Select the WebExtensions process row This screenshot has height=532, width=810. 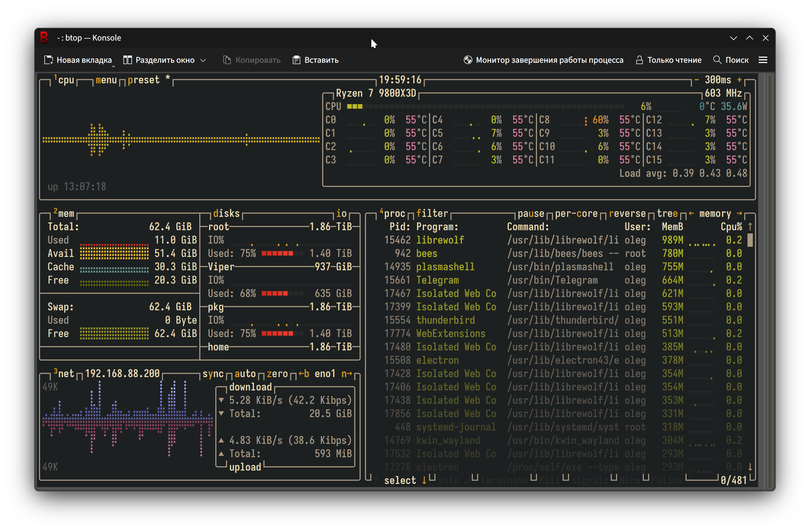[x=563, y=334]
